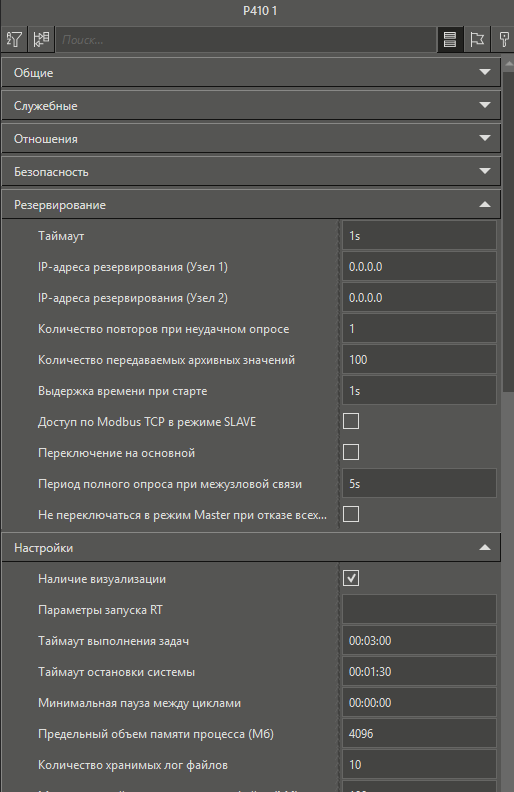
Task: Edit Таймаут остановки системы value
Action: pyautogui.click(x=419, y=672)
